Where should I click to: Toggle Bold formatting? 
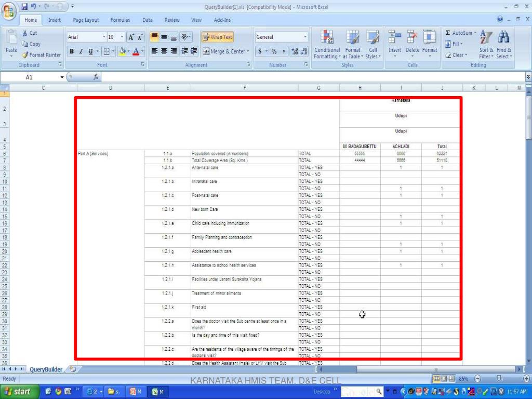click(x=72, y=51)
